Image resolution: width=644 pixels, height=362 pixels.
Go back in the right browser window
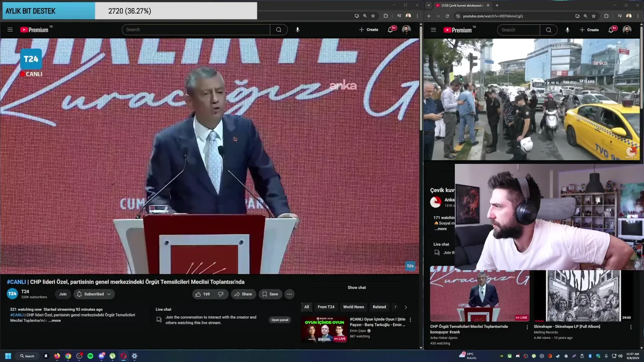[x=429, y=16]
